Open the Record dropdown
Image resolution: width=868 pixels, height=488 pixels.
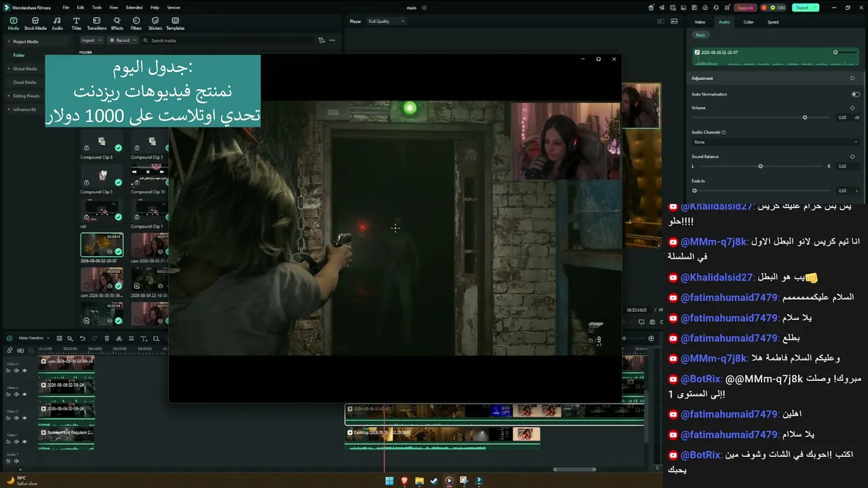(123, 41)
